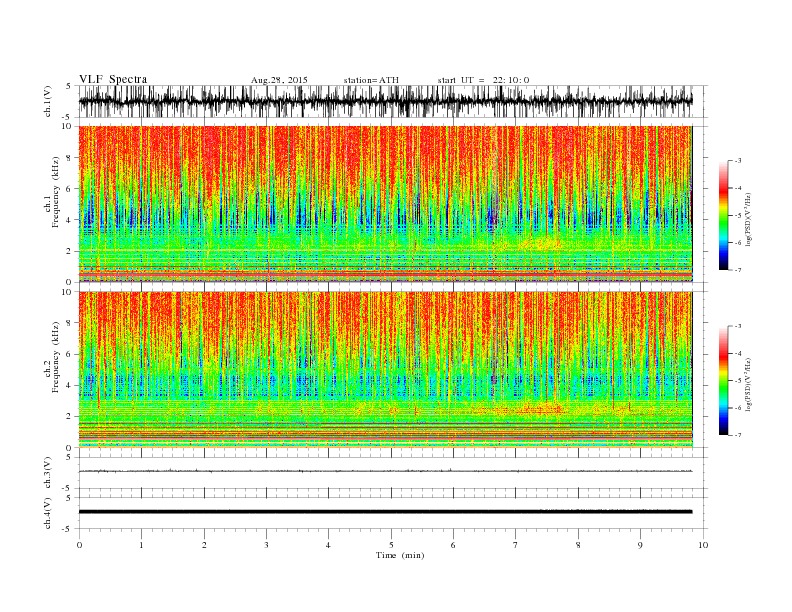
Task: Click the ch.2 "Frequency (kHz)" axis label
Action: [56, 357]
